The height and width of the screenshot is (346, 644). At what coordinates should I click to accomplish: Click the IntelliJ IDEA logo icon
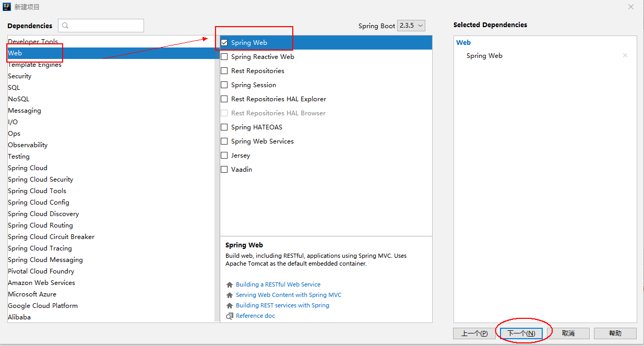tap(8, 7)
